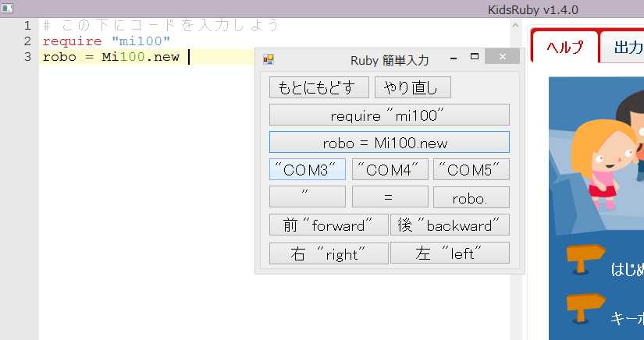Click the Ruby 簡単入力 title bar

click(x=390, y=60)
